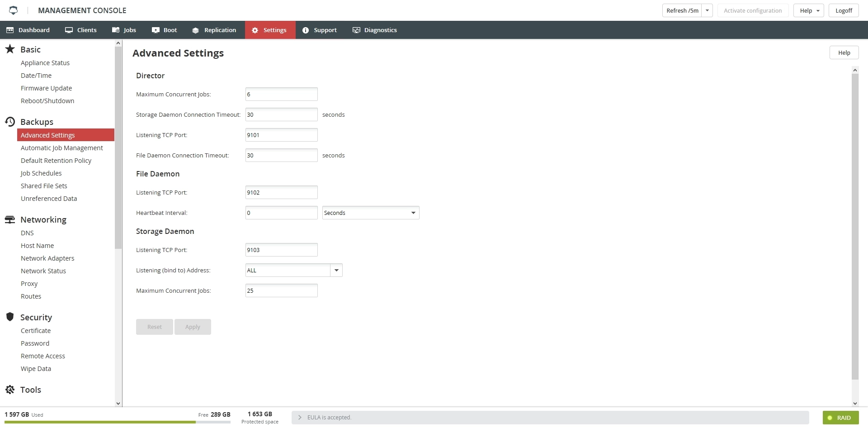Click the Backups history clock icon
Image resolution: width=868 pixels, height=428 pixels.
tap(10, 121)
